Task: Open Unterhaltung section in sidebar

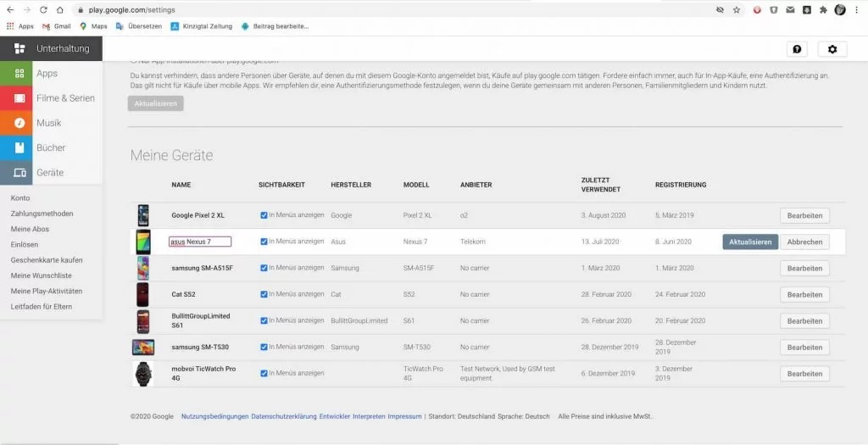Action: (51, 48)
